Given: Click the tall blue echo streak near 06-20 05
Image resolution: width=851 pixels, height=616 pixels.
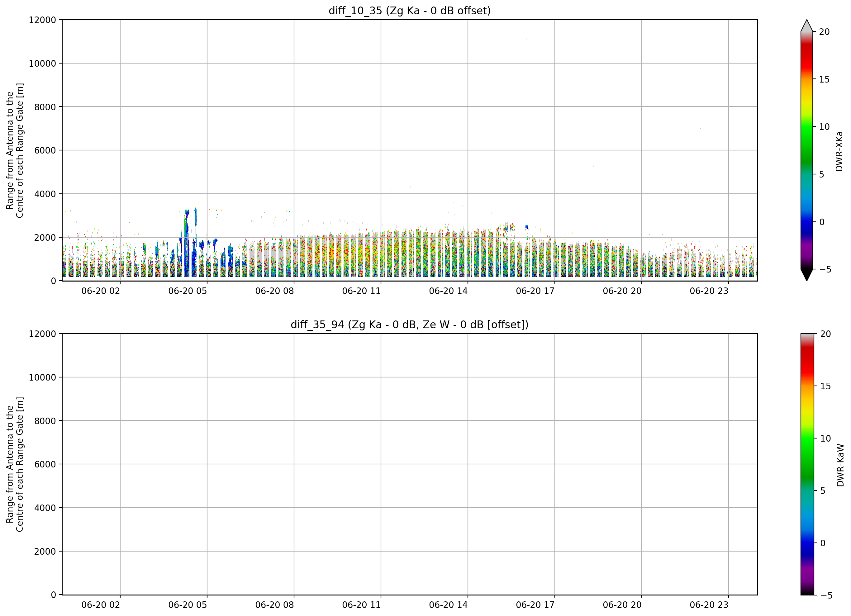Looking at the screenshot, I should pyautogui.click(x=187, y=243).
